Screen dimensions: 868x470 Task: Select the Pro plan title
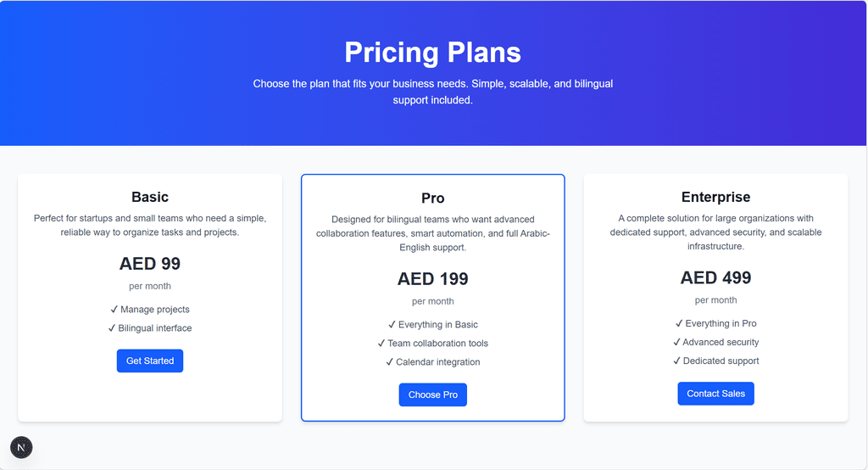click(x=432, y=199)
